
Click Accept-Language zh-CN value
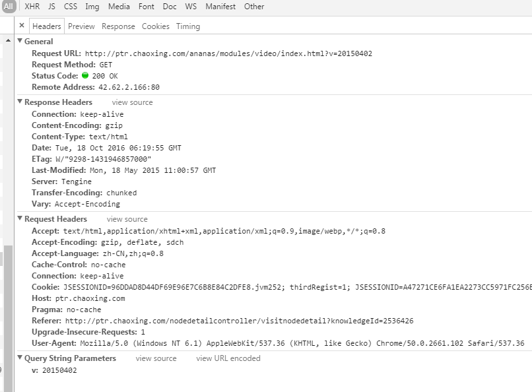pos(133,253)
